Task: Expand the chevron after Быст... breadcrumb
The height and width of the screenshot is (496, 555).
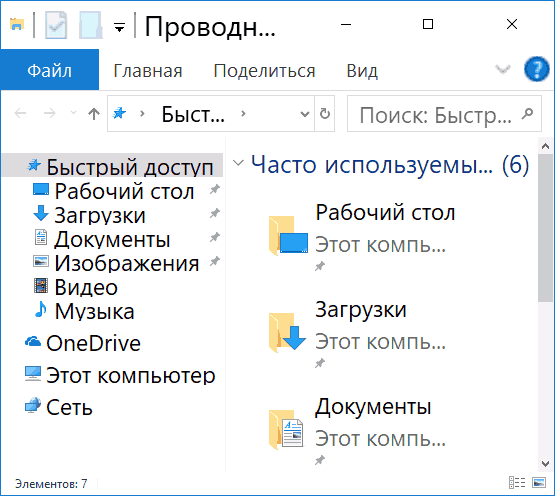Action: coord(243,114)
